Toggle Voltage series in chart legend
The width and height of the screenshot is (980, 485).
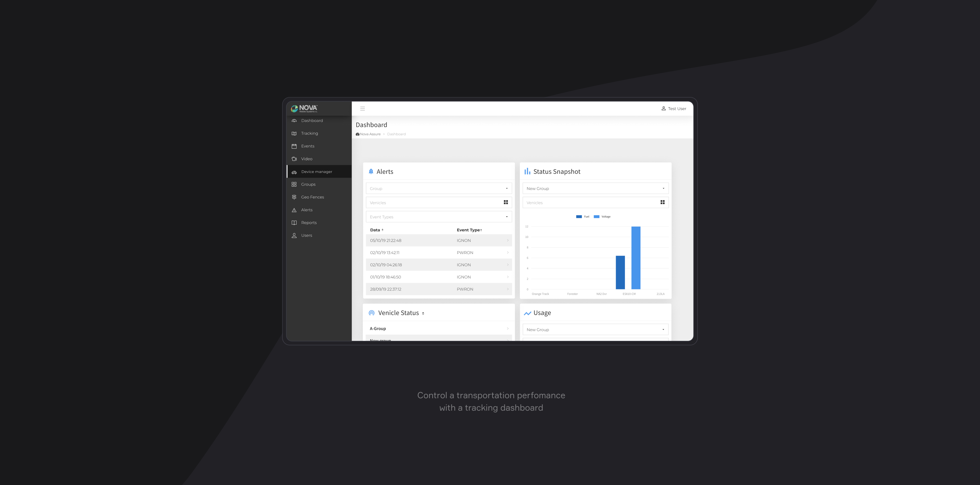[601, 217]
